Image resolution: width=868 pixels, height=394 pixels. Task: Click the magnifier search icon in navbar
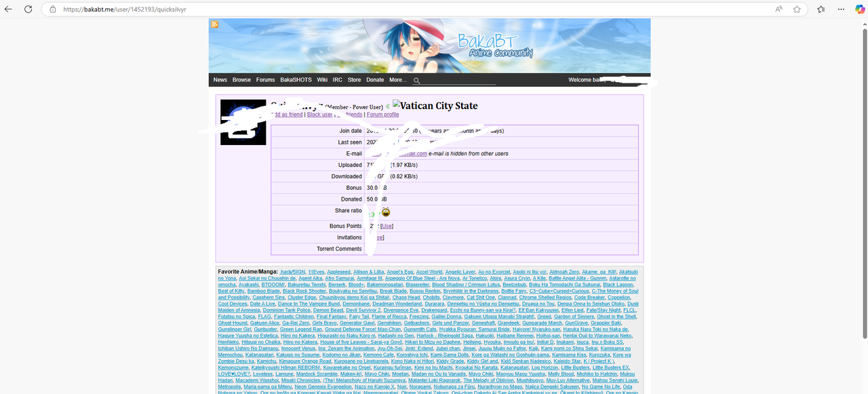[x=417, y=81]
